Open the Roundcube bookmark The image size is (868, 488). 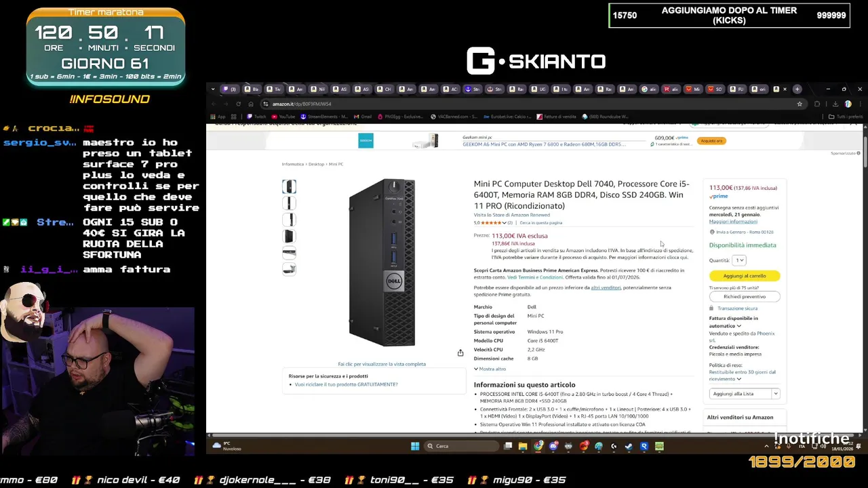point(606,117)
